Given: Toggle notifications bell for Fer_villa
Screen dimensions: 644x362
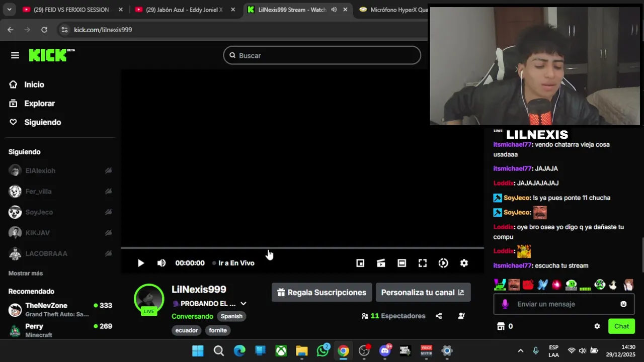Looking at the screenshot, I should click(108, 192).
